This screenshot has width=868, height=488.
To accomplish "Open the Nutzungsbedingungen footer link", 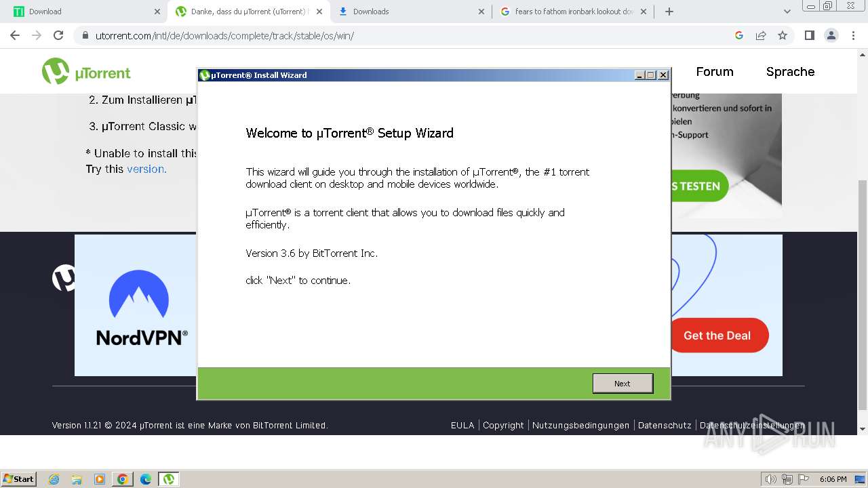I will tap(581, 426).
